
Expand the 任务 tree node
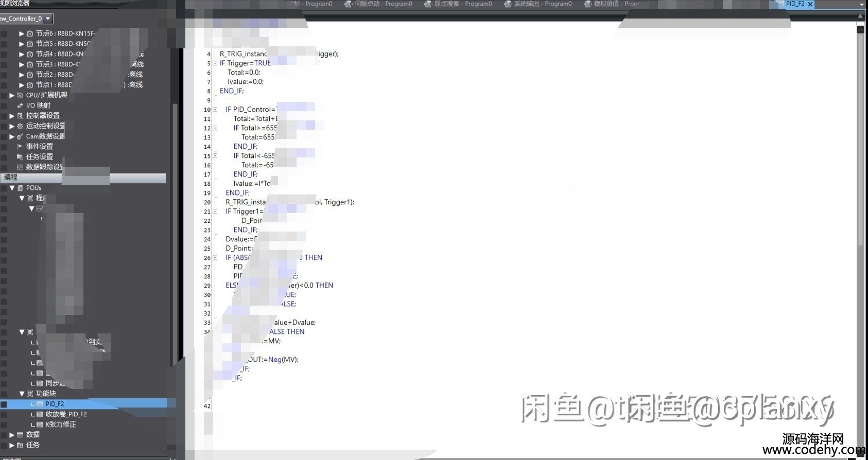(12, 445)
